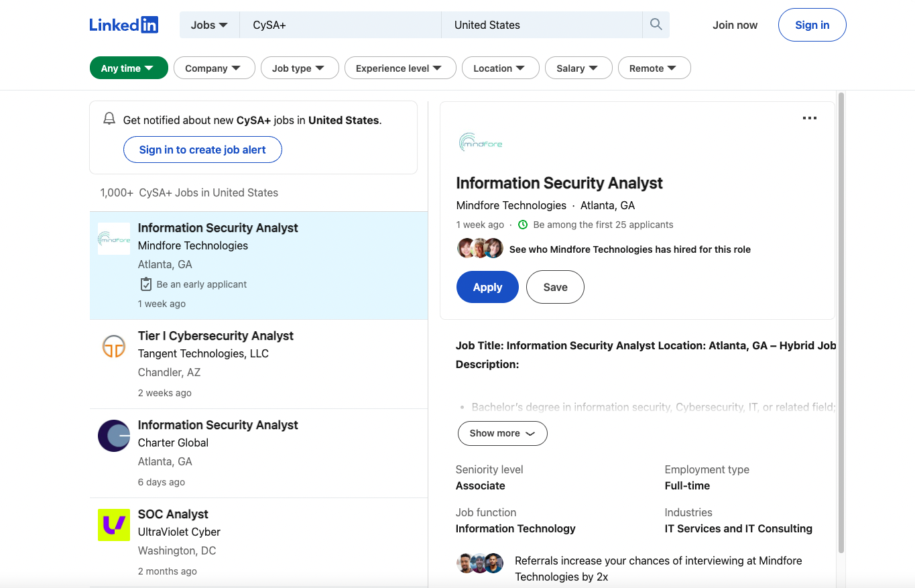Save the Information Security Analyst job
This screenshot has width=915, height=588.
[555, 287]
